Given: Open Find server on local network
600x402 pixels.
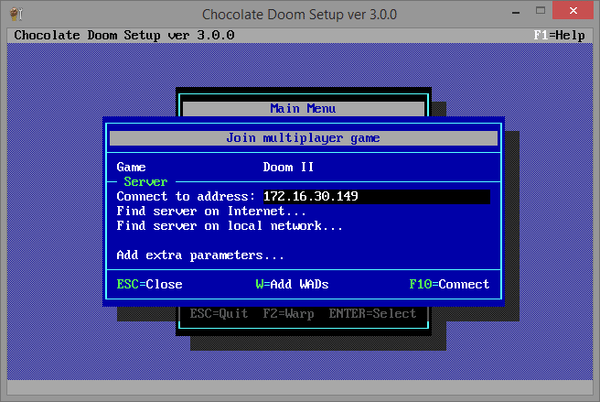Looking at the screenshot, I should coord(229,226).
